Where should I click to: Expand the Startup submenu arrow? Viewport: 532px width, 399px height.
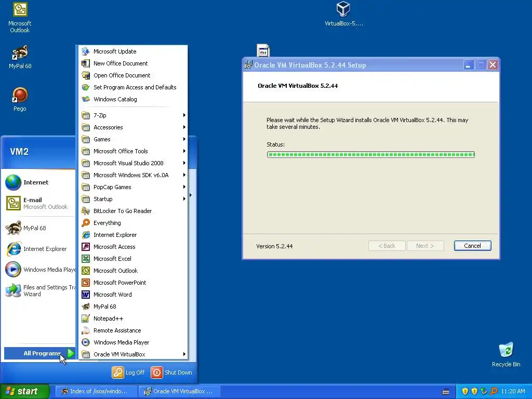click(184, 199)
